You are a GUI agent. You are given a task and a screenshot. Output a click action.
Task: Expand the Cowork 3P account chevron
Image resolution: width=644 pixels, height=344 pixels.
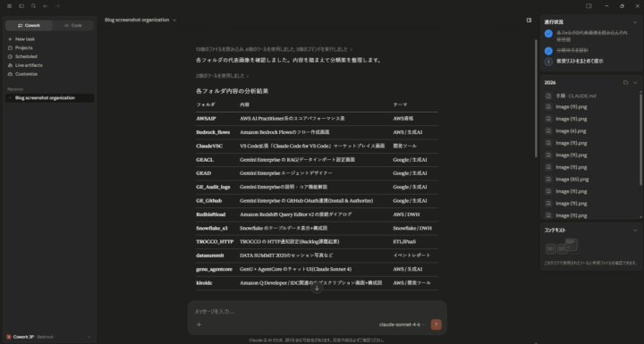pyautogui.click(x=89, y=337)
